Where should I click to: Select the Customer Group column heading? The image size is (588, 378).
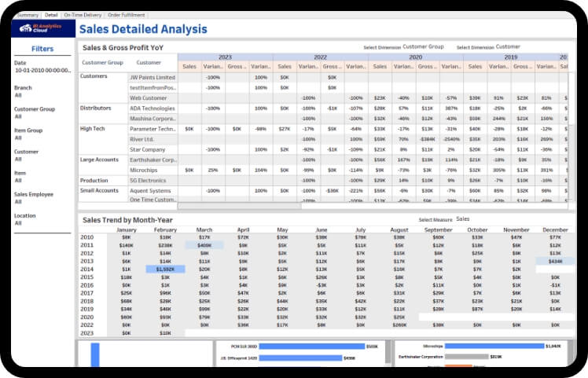(x=102, y=63)
